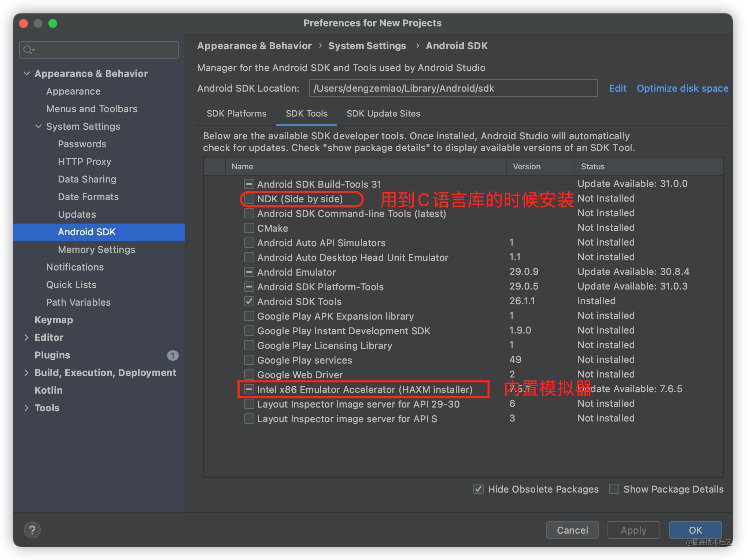Focus the settings search field
Viewport: 746px width, 560px height.
tap(99, 49)
